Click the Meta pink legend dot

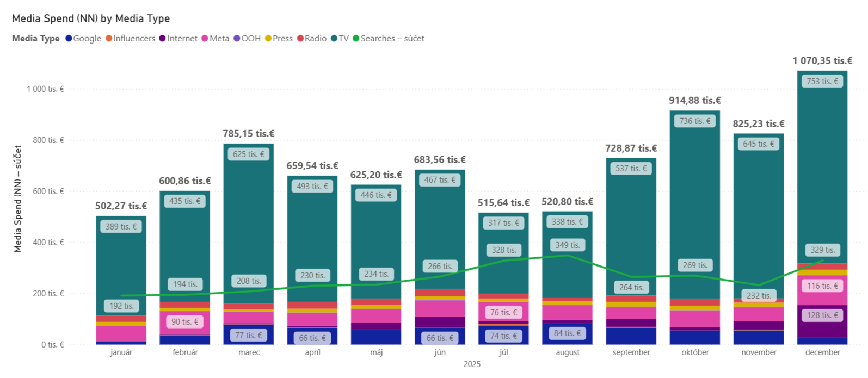coord(205,38)
